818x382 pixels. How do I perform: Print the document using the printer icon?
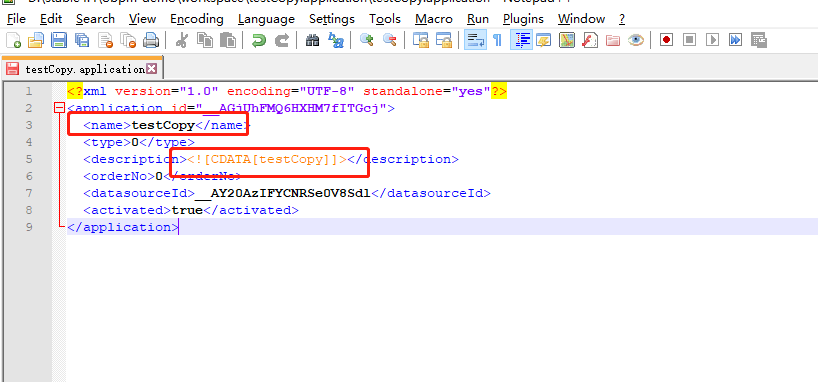coord(151,40)
